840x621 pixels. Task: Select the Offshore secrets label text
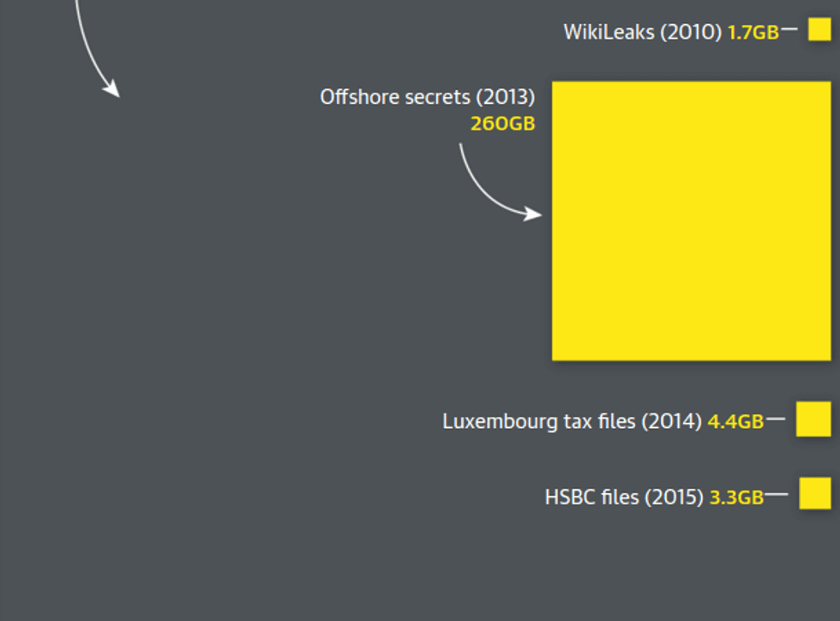coord(427,97)
